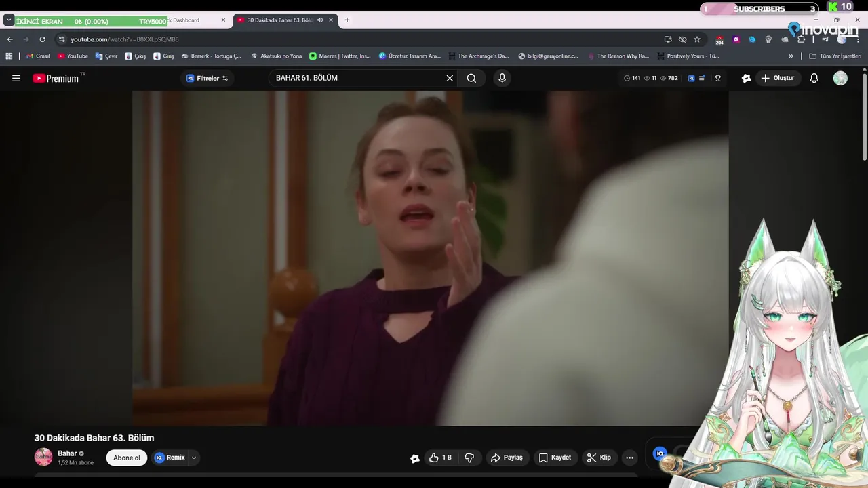The image size is (868, 488).
Task: Subscribe with the Abone ol button
Action: 127,457
